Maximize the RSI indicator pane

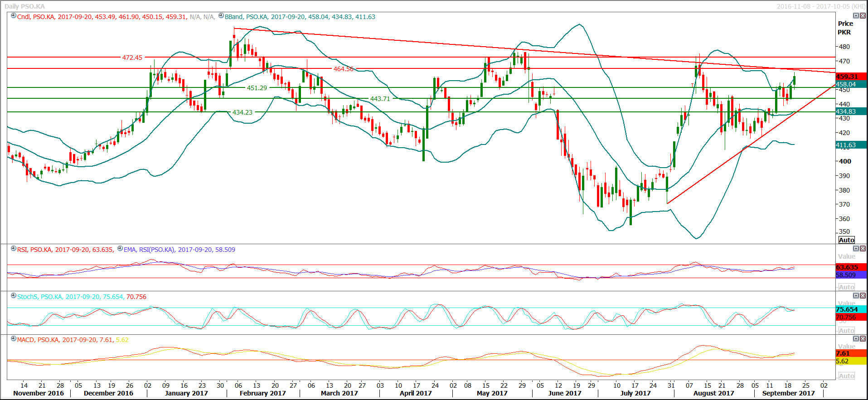[x=856, y=249]
